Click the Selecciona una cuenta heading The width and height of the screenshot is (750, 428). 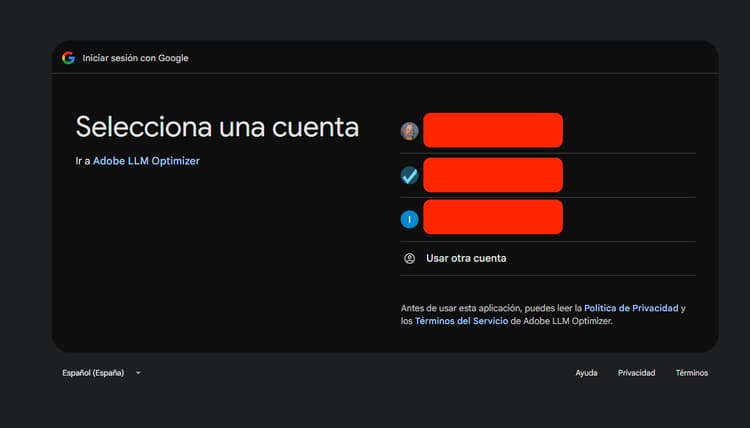click(x=217, y=127)
